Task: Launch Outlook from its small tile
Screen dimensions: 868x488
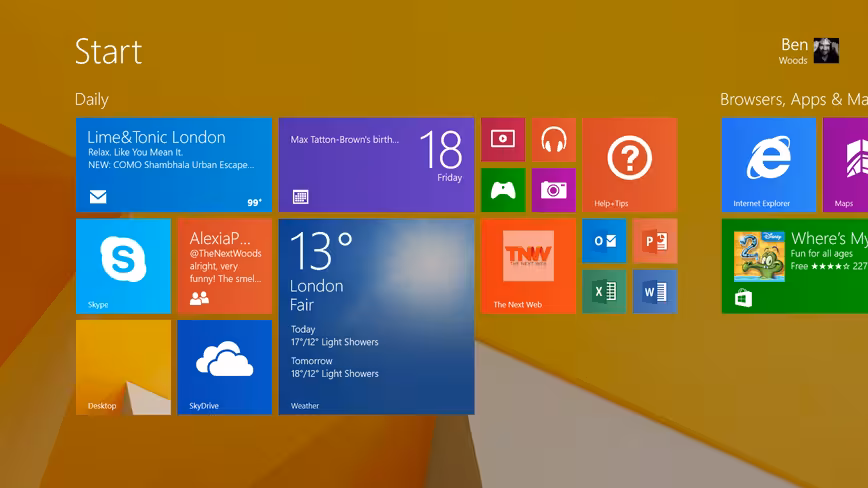Action: pyautogui.click(x=604, y=241)
